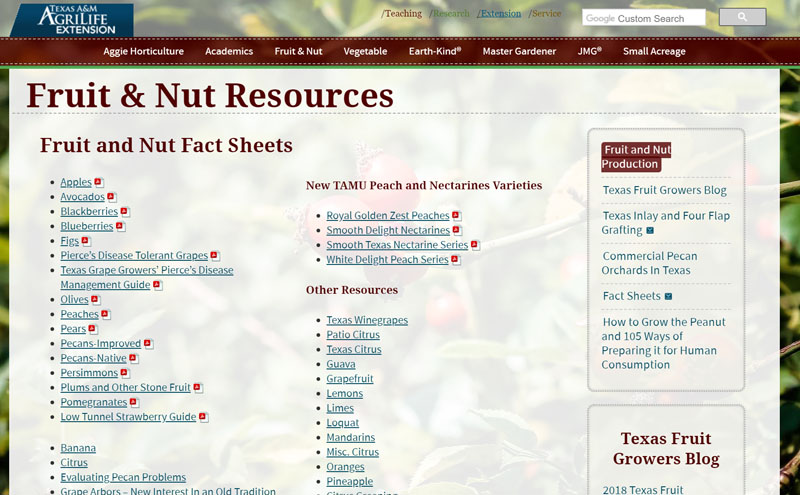Follow the /Research header link
The height and width of the screenshot is (495, 800).
point(449,14)
